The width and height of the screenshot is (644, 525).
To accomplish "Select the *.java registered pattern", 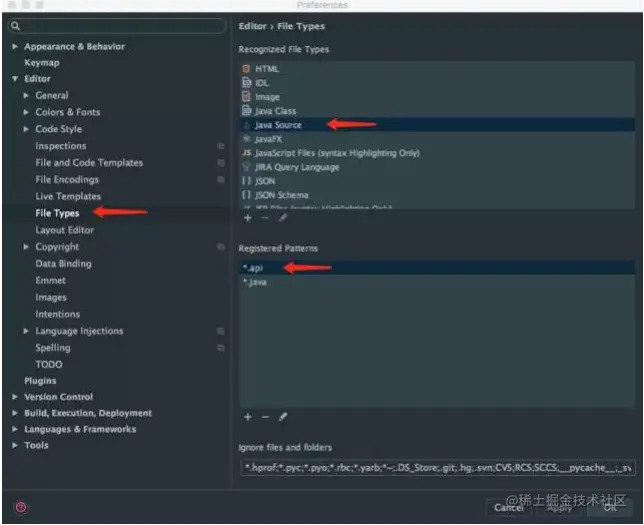I will point(437,282).
